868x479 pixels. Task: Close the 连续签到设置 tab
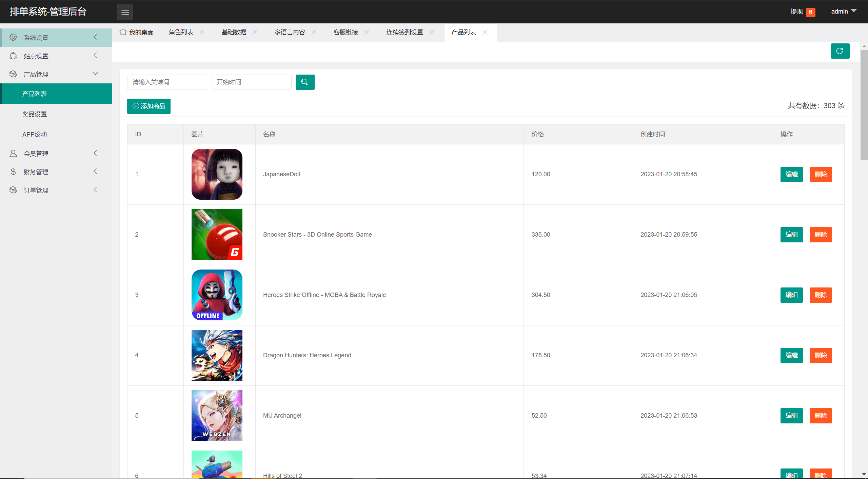(x=432, y=32)
